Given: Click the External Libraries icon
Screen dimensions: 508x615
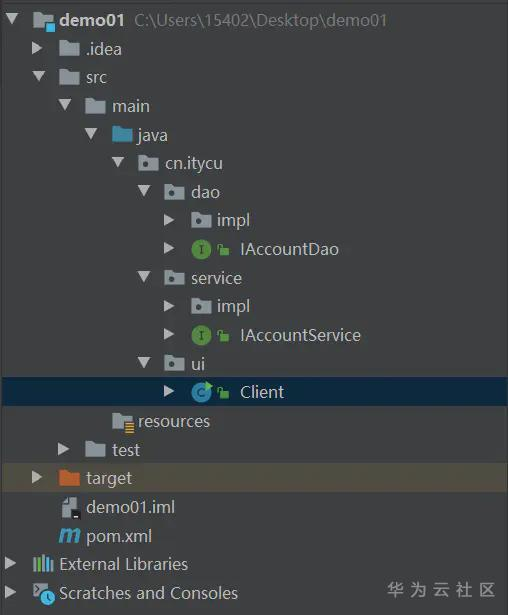Looking at the screenshot, I should point(43,564).
